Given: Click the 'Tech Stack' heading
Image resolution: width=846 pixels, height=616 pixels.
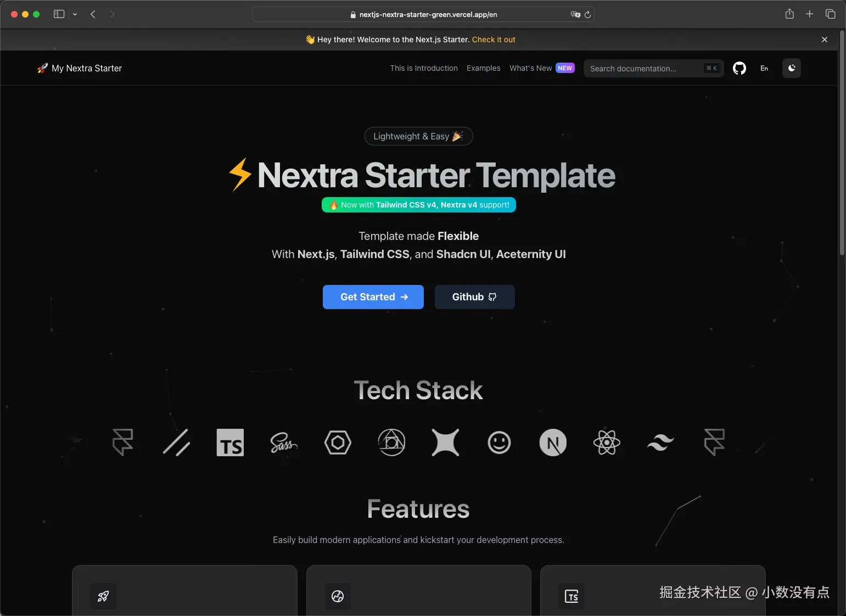Looking at the screenshot, I should click(418, 390).
